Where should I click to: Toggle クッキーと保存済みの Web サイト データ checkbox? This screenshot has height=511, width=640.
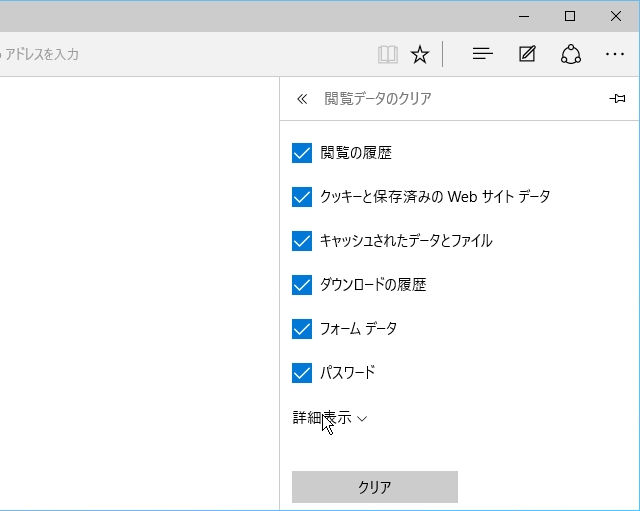pyautogui.click(x=302, y=197)
